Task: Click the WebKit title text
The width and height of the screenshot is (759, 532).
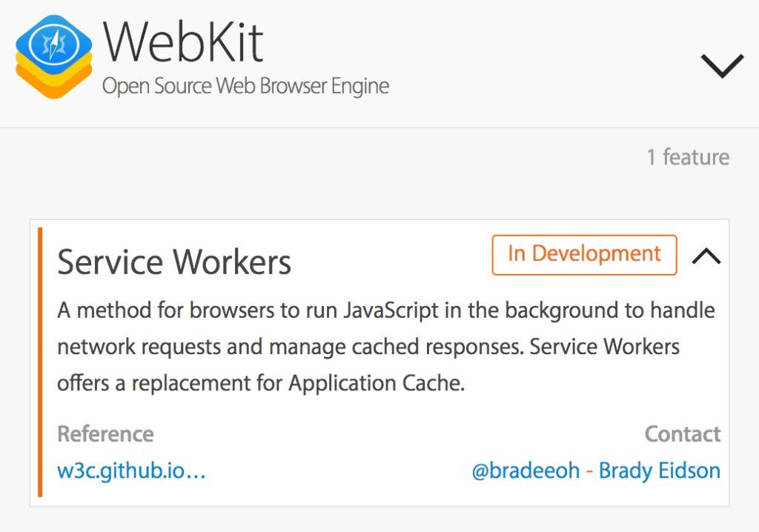Action: 184,41
